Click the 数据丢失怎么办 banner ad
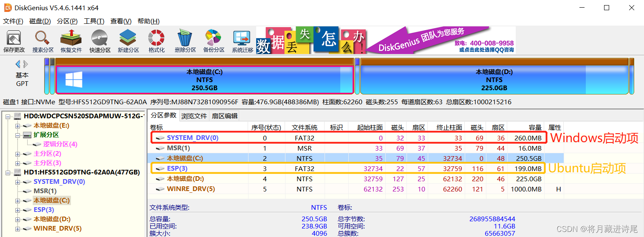Image resolution: width=644 pixels, height=237 pixels. coord(311,40)
